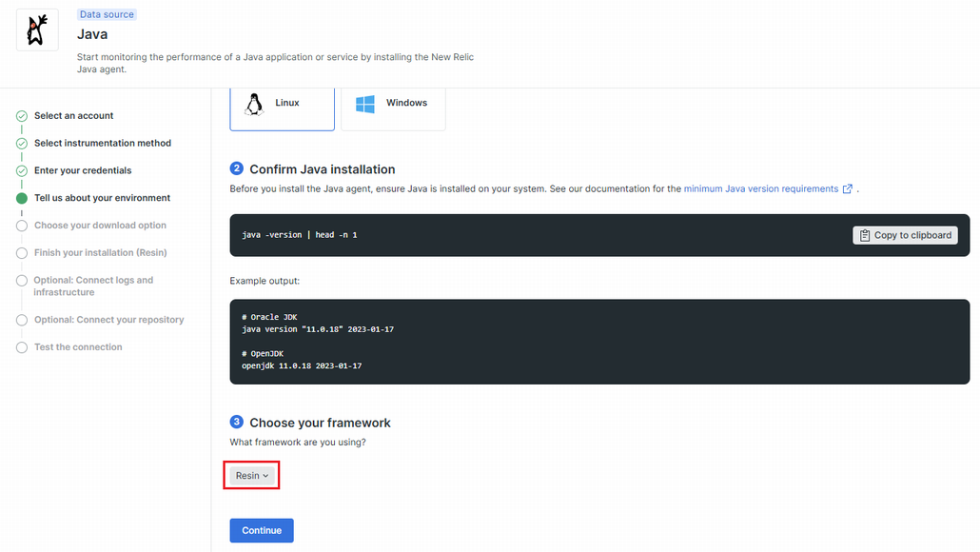
Task: Go to Enter your credentials step
Action: tap(83, 170)
